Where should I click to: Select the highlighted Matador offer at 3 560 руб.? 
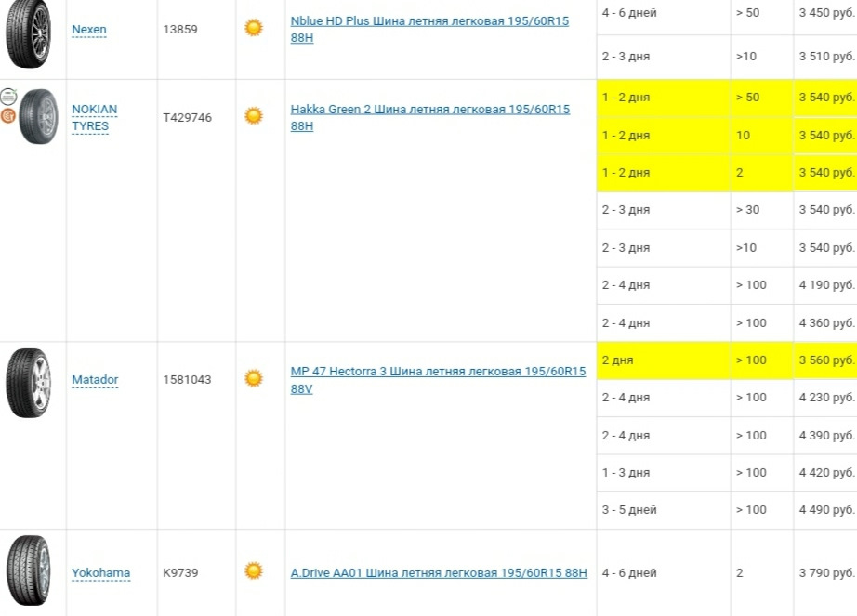click(x=825, y=360)
